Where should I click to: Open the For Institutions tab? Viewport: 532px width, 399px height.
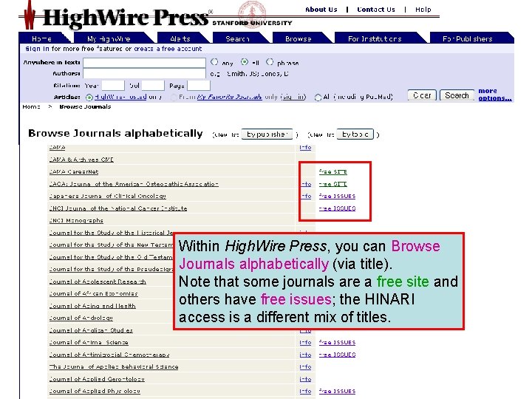[375, 38]
